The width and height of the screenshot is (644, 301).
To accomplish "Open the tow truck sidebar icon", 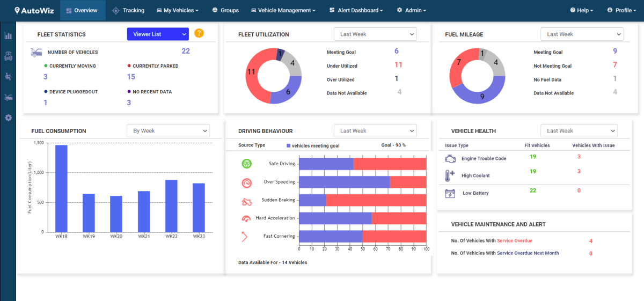I will [x=8, y=97].
